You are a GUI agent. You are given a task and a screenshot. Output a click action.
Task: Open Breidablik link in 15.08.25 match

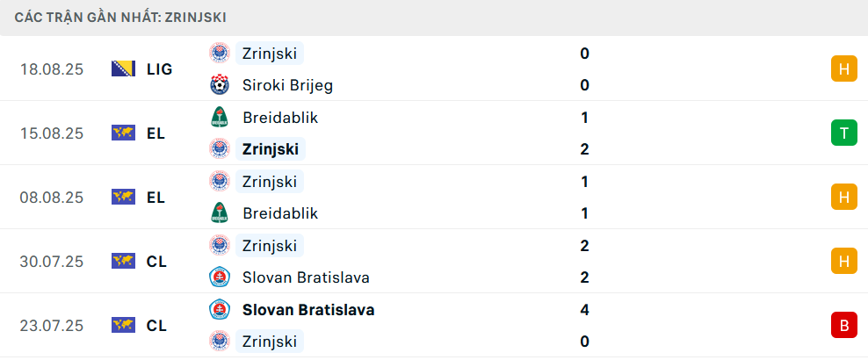click(x=280, y=118)
